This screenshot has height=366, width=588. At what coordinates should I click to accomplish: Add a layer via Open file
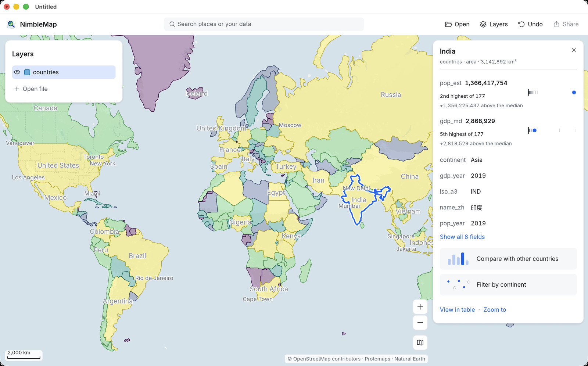(x=31, y=89)
